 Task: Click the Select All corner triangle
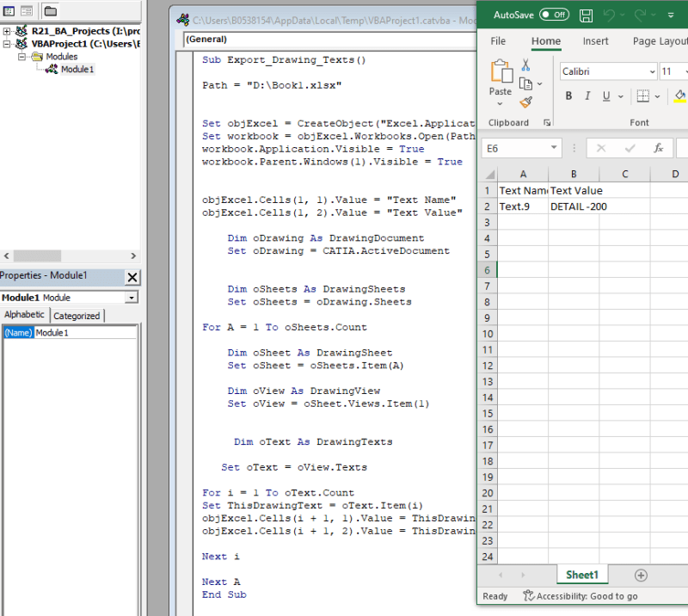click(x=489, y=175)
